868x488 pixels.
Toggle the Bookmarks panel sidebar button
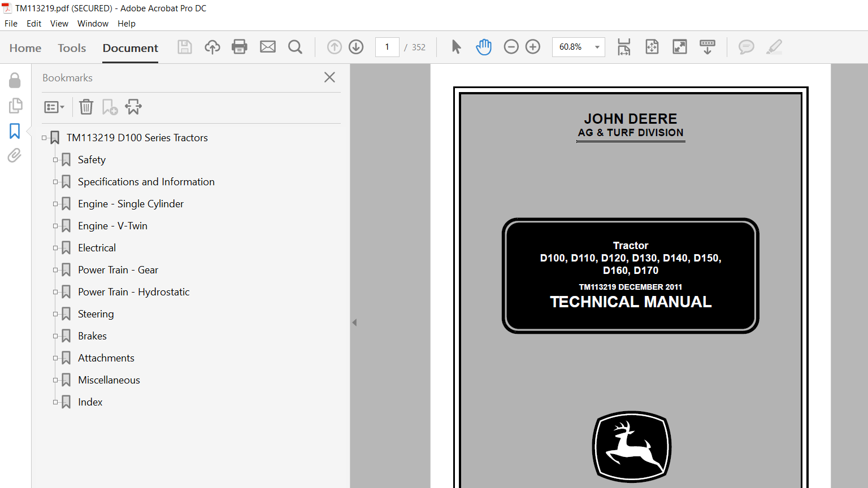tap(15, 131)
